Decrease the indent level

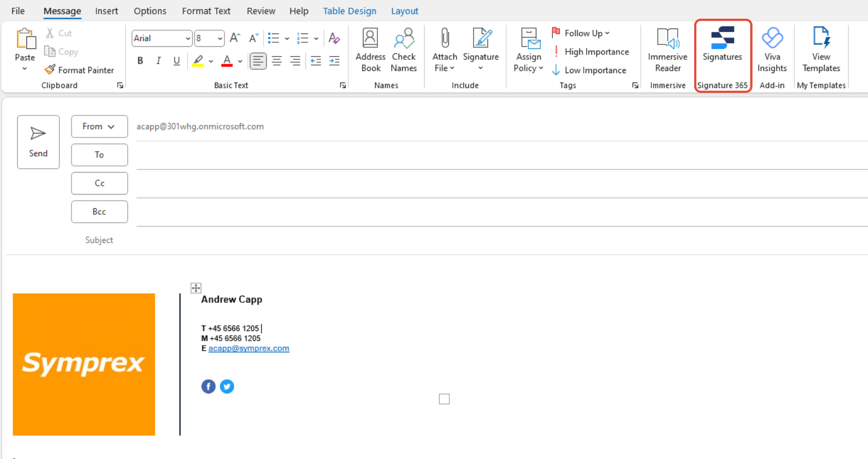pyautogui.click(x=316, y=61)
